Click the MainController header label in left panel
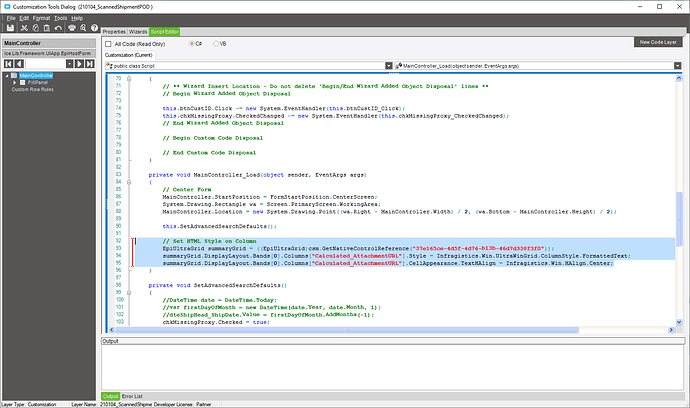The height and width of the screenshot is (408, 690). 49,43
